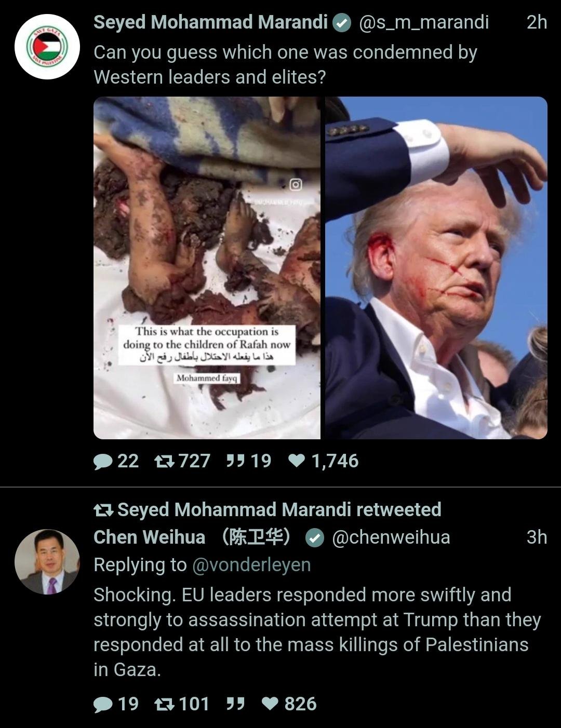This screenshot has height=728, width=561.
Task: Open the Save Gaza profile avatar
Action: pos(47,47)
